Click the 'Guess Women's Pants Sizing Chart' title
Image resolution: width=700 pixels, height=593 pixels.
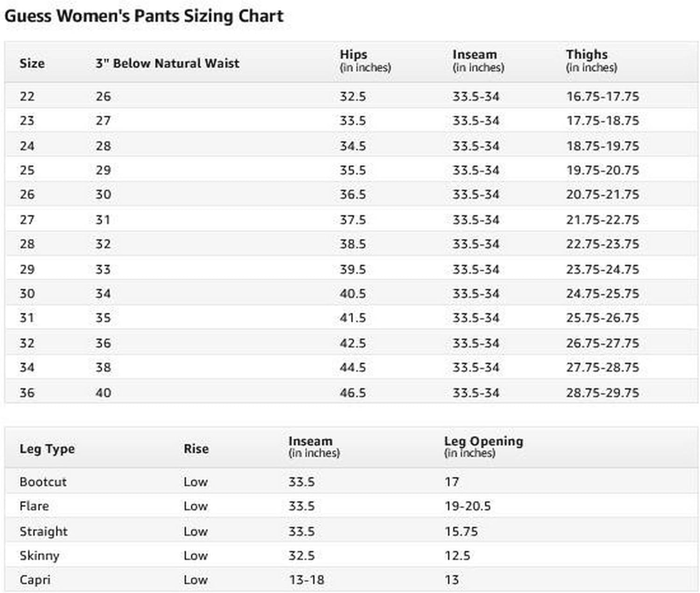(144, 16)
